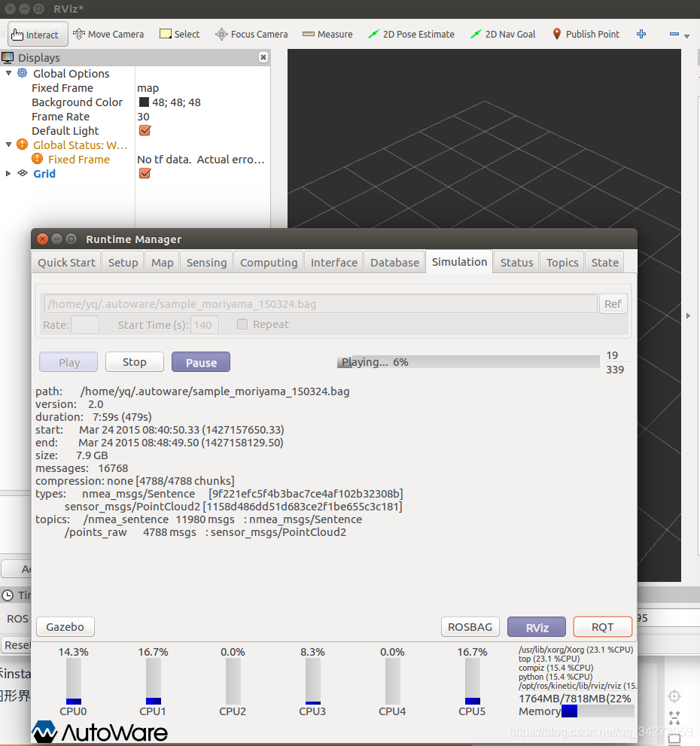This screenshot has height=746, width=700.
Task: Collapse the Global Status tree node
Action: pyautogui.click(x=8, y=145)
